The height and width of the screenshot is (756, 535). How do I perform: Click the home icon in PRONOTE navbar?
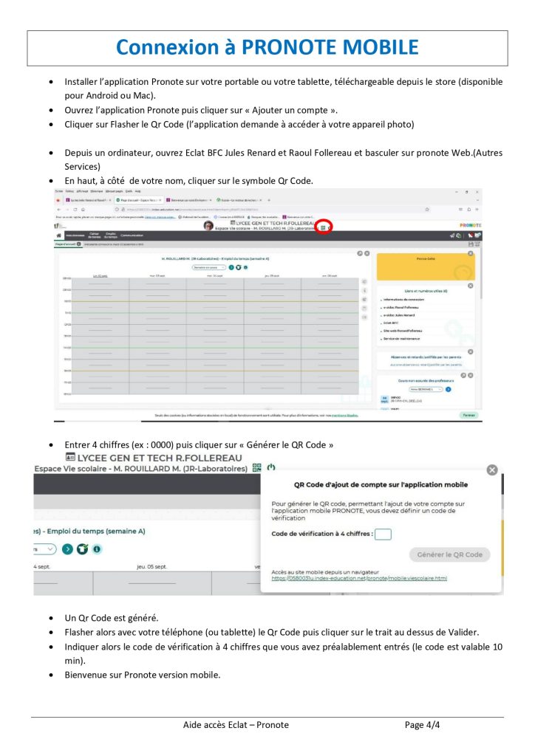[59, 236]
